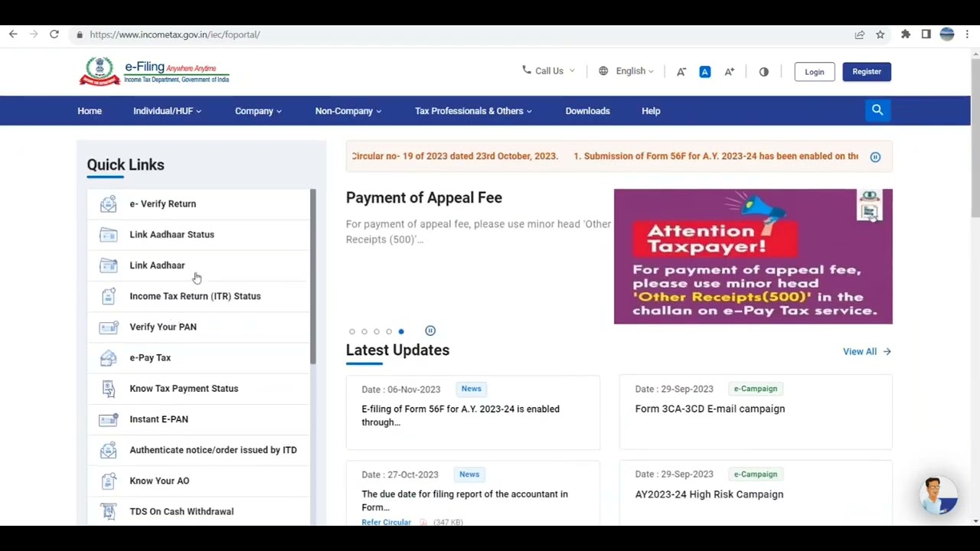
Task: Click the Know Your AO icon
Action: (109, 481)
